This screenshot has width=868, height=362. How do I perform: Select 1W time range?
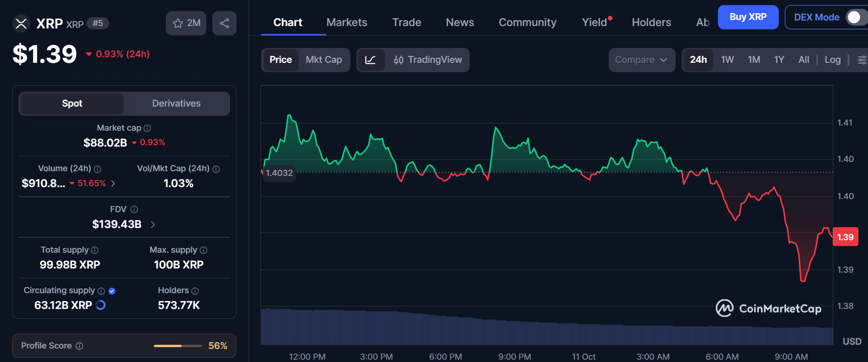pyautogui.click(x=727, y=60)
